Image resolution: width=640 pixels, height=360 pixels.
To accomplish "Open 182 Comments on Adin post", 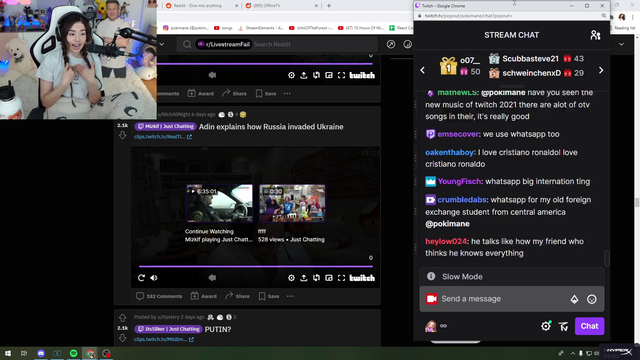I will tap(159, 296).
